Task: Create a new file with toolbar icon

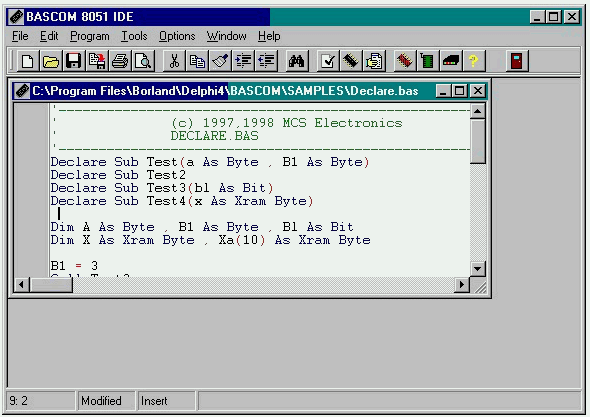Action: [x=27, y=61]
